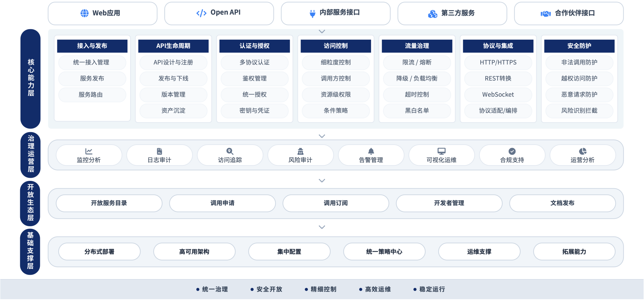This screenshot has width=644, height=304.
Task: Click the 流量治理 column header
Action: 417,46
